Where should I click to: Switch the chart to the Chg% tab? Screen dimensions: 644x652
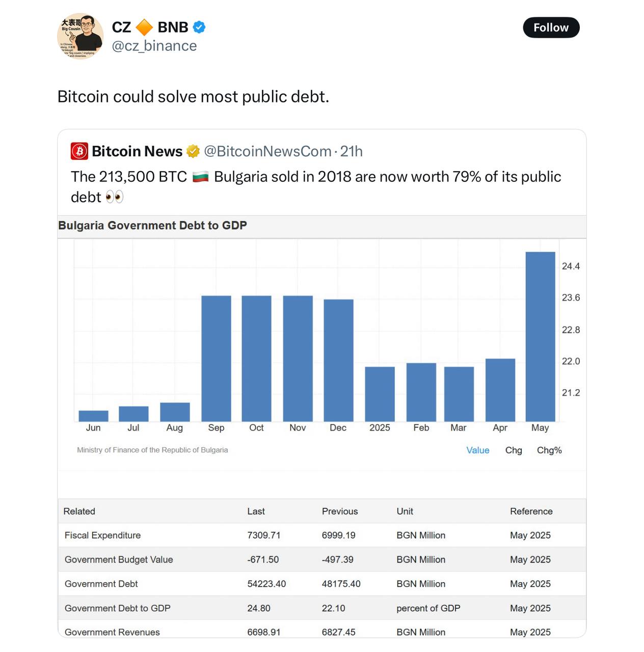(x=549, y=450)
